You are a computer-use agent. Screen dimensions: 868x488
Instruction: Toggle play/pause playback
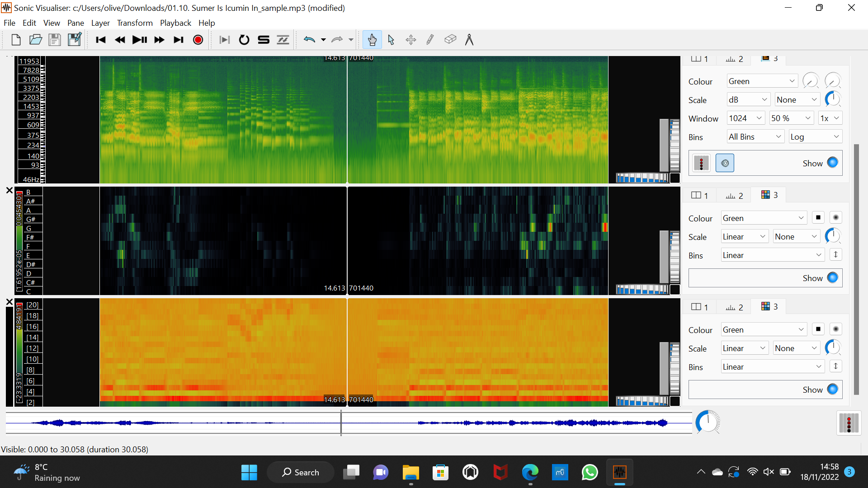[x=140, y=40]
